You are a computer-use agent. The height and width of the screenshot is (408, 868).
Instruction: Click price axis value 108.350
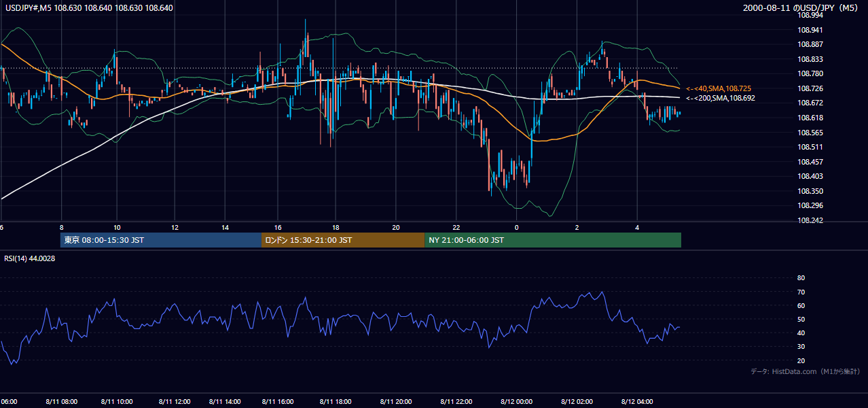[x=810, y=191]
